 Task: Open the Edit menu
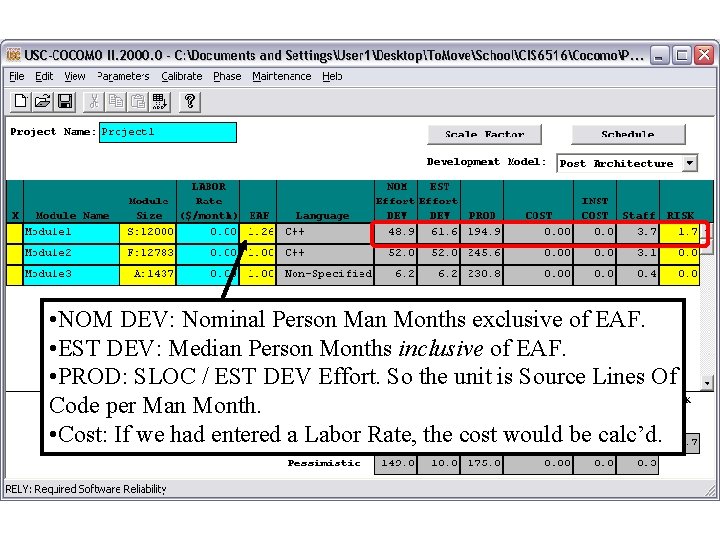(44, 76)
